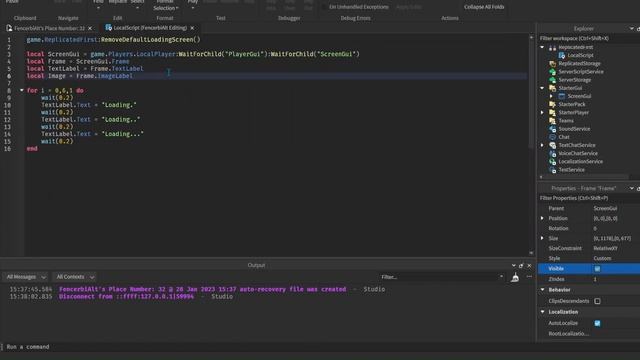Click the ServerScriptService cloud icon
Image resolution: width=640 pixels, height=360 pixels.
(x=552, y=71)
